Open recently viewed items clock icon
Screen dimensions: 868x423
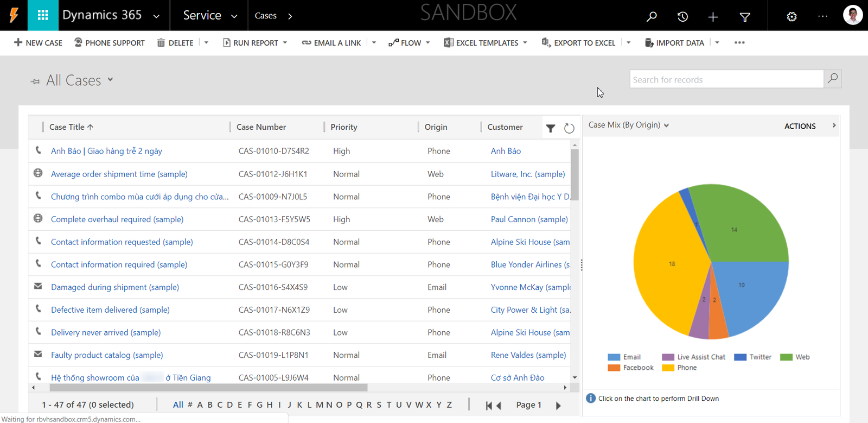click(682, 17)
